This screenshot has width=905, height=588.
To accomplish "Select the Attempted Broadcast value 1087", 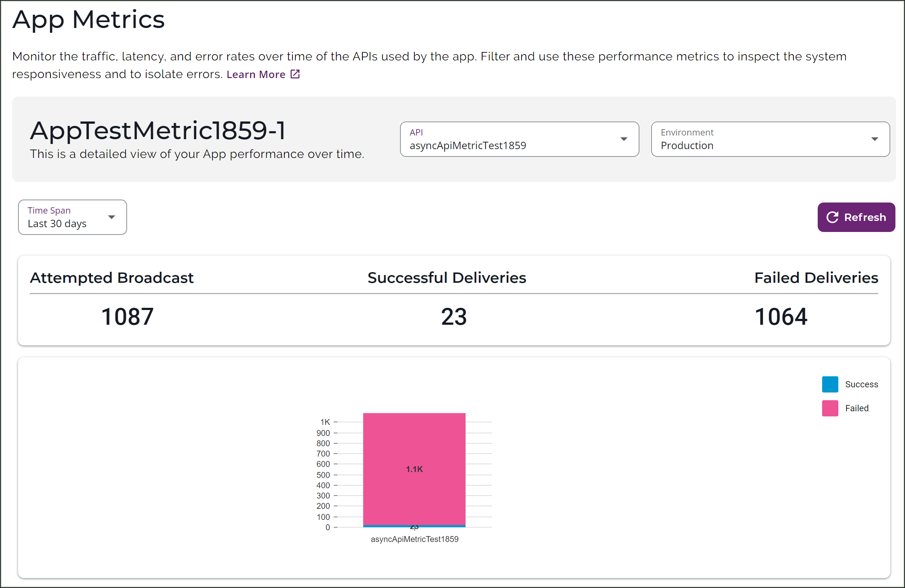I will [x=127, y=317].
